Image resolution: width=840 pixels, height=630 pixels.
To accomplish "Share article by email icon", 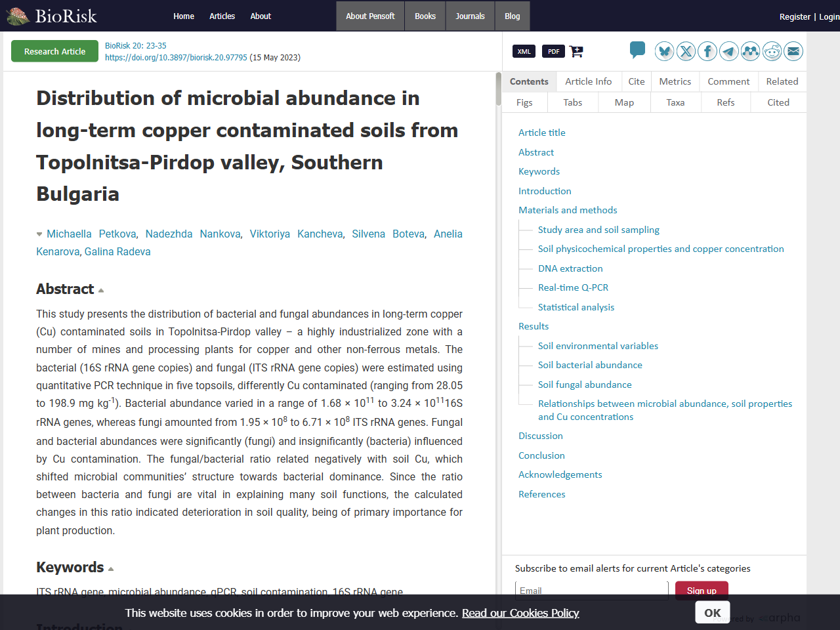I will click(793, 51).
